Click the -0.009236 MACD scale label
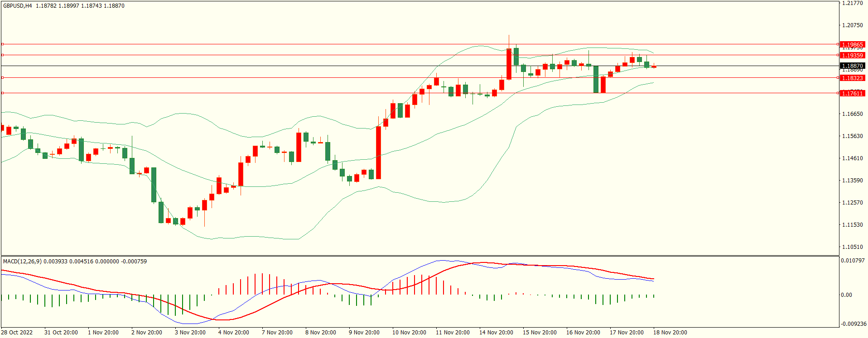Image resolution: width=868 pixels, height=338 pixels. click(x=854, y=324)
